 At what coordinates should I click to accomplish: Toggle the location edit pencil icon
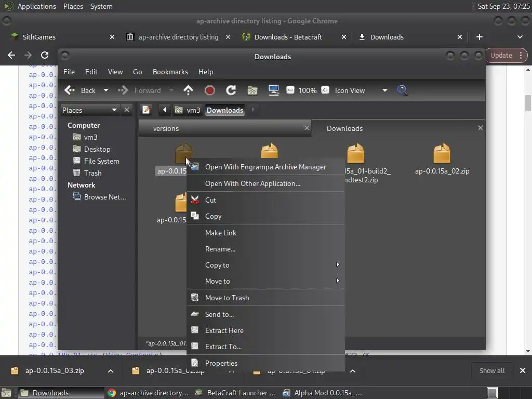click(146, 110)
